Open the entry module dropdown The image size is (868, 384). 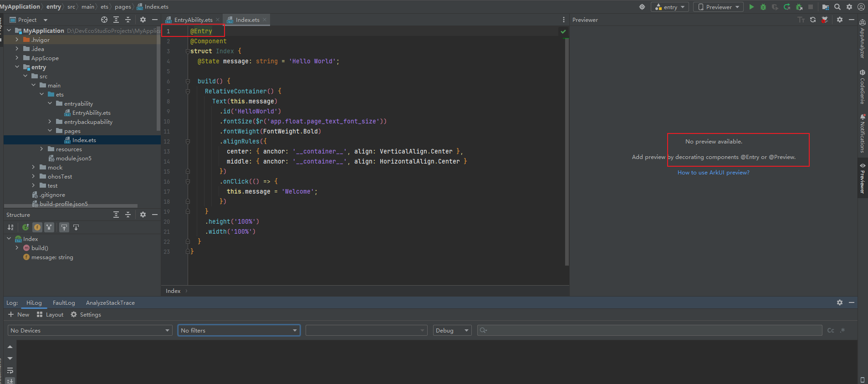(670, 7)
